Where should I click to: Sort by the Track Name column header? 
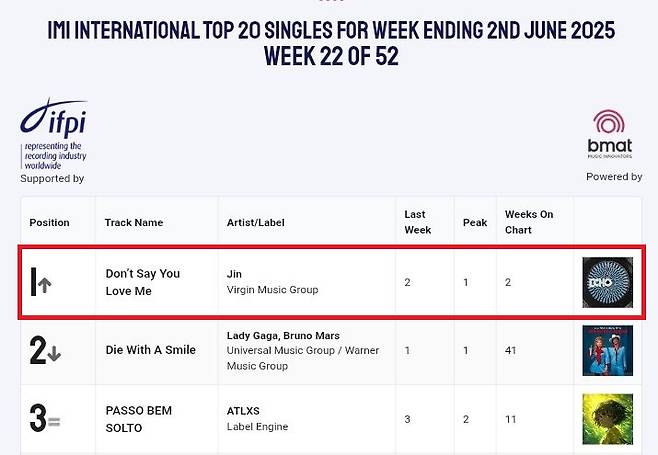pyautogui.click(x=134, y=222)
